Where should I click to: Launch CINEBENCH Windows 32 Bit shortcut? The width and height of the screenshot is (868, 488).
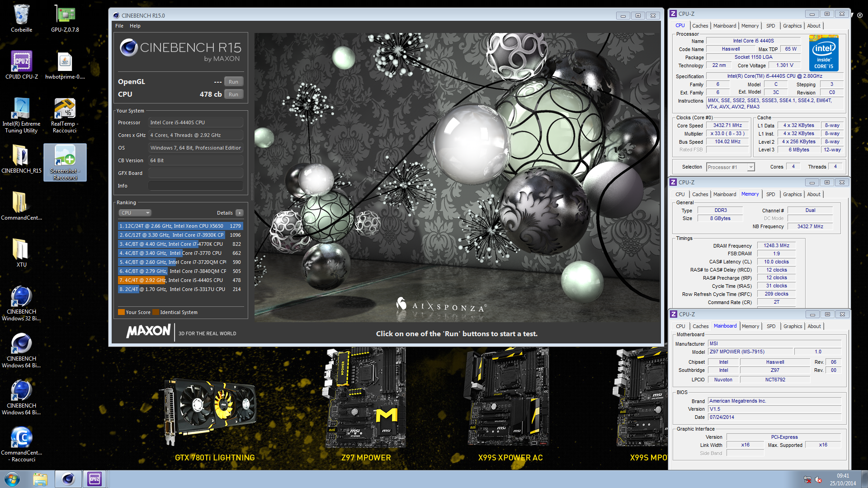(21, 303)
